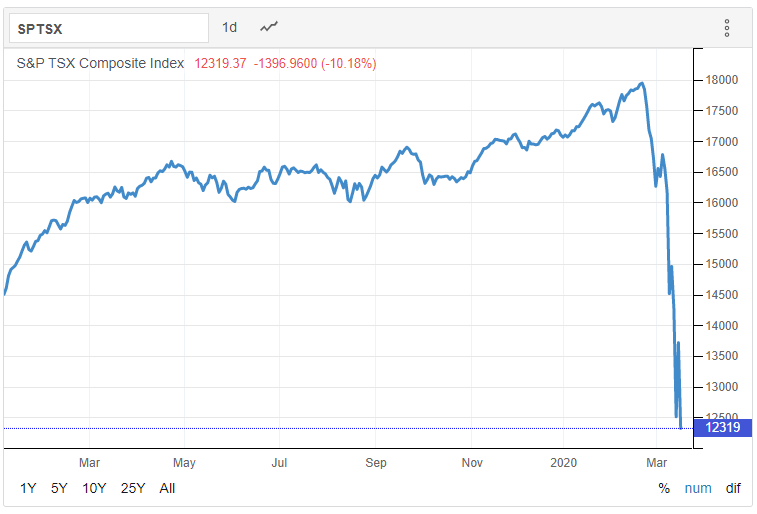Click the 12319 current price label
Image resolution: width=757 pixels, height=514 pixels.
723,428
